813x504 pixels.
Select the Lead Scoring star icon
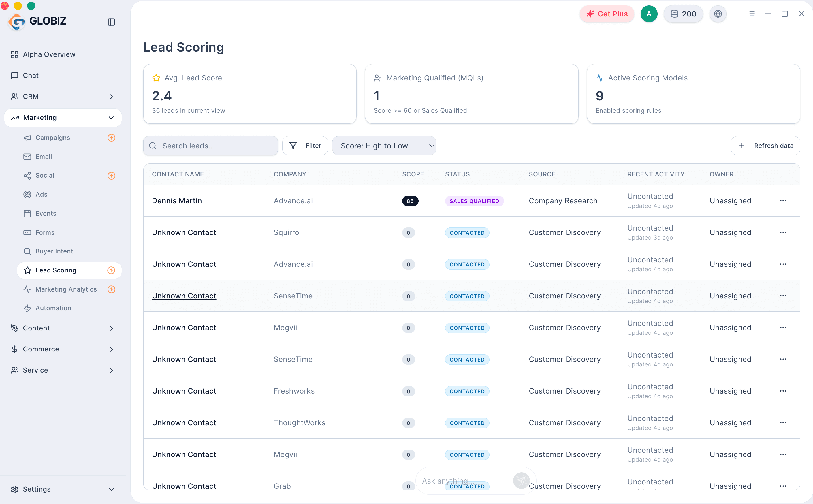pos(28,270)
